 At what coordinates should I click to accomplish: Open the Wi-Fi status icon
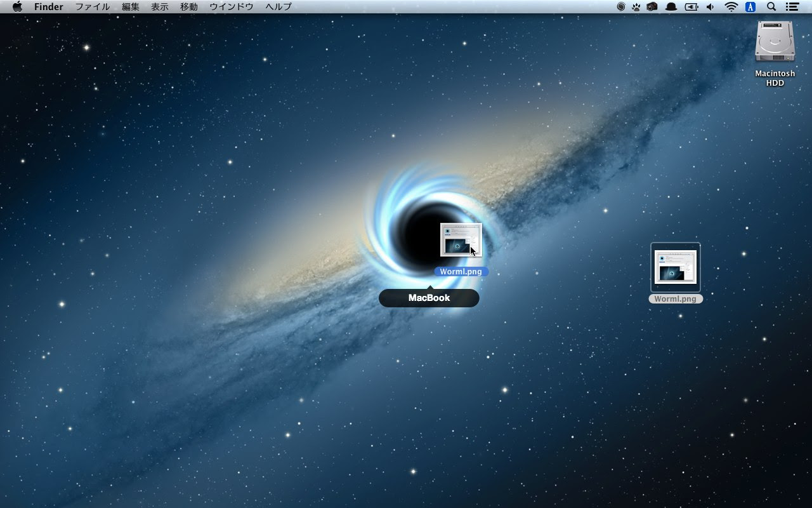pos(731,6)
